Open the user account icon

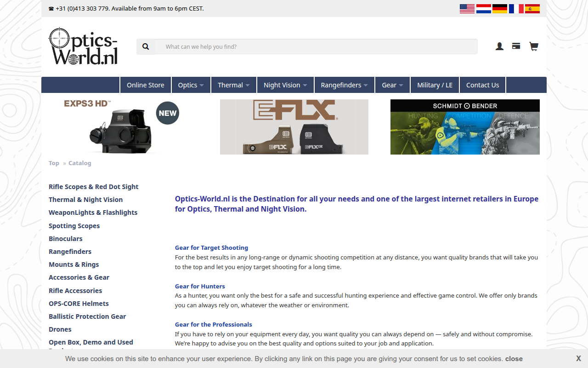[x=499, y=46]
